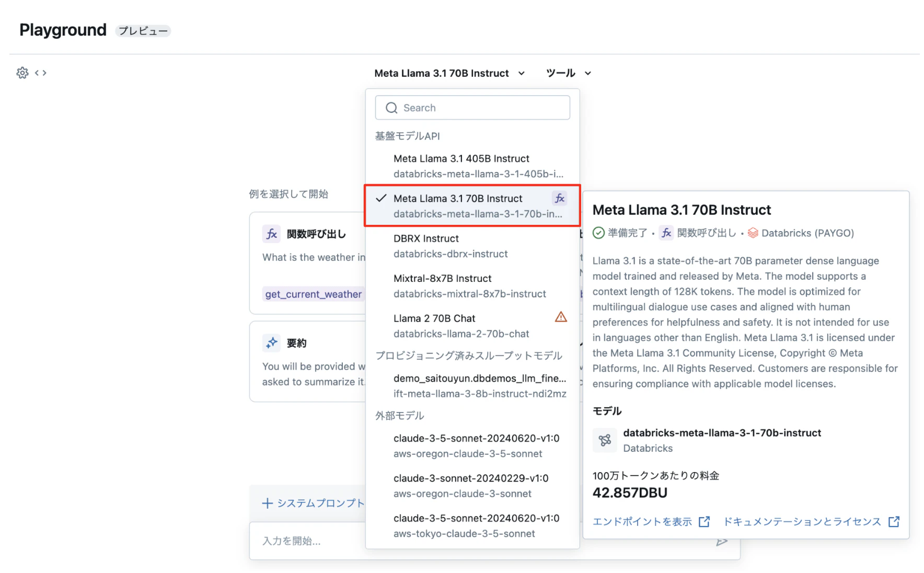924x573 pixels.
Task: Click external link icon after ドキュメンテーションとライセンス
Action: point(894,522)
